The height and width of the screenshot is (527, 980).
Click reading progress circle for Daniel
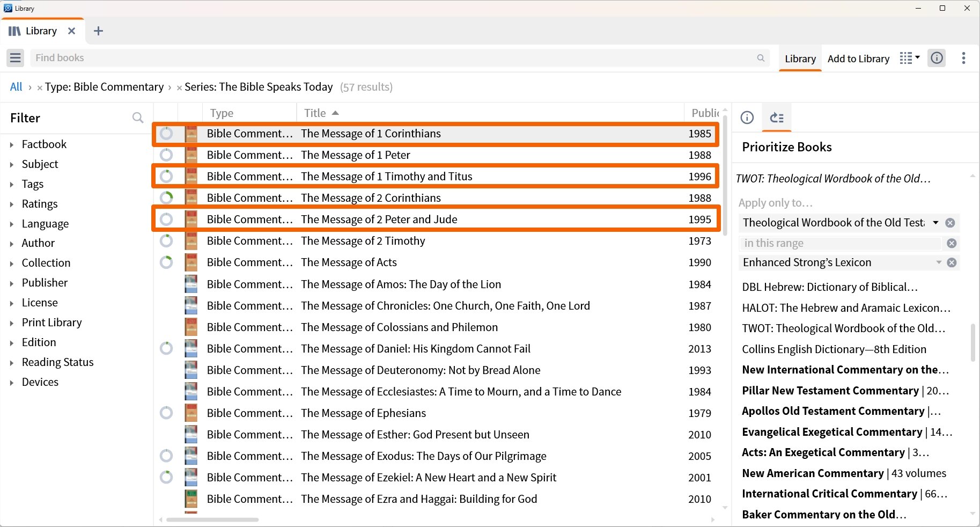(166, 348)
